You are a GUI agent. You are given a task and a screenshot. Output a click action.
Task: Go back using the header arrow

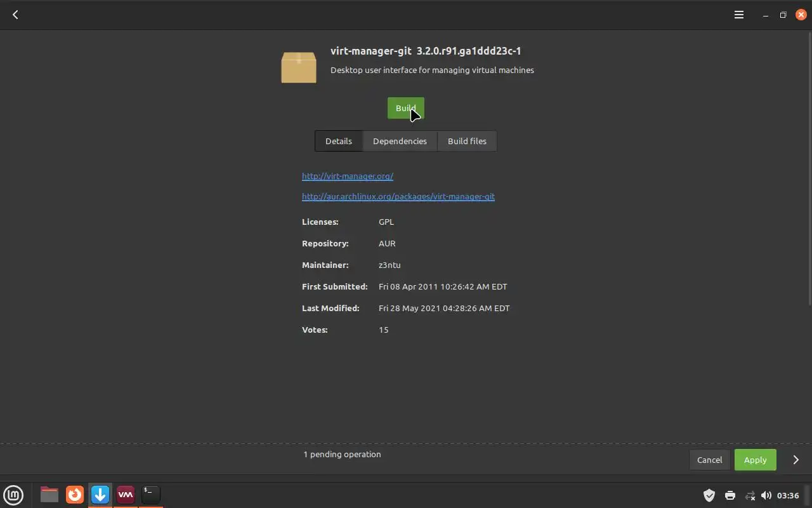[x=15, y=15]
